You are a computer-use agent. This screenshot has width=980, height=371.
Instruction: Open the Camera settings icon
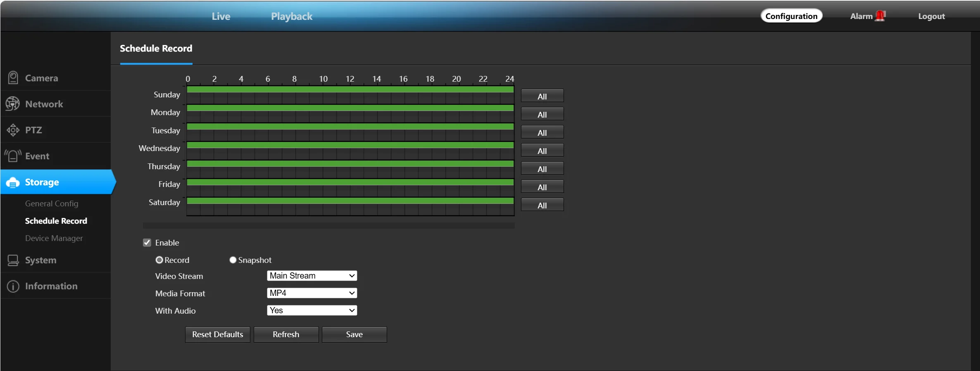(13, 78)
